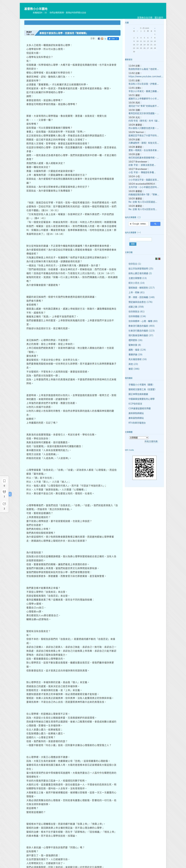The height and width of the screenshot is (868, 186).
Task: Open category 罪、得救、因信稱義 (148)
Action: point(141,297)
